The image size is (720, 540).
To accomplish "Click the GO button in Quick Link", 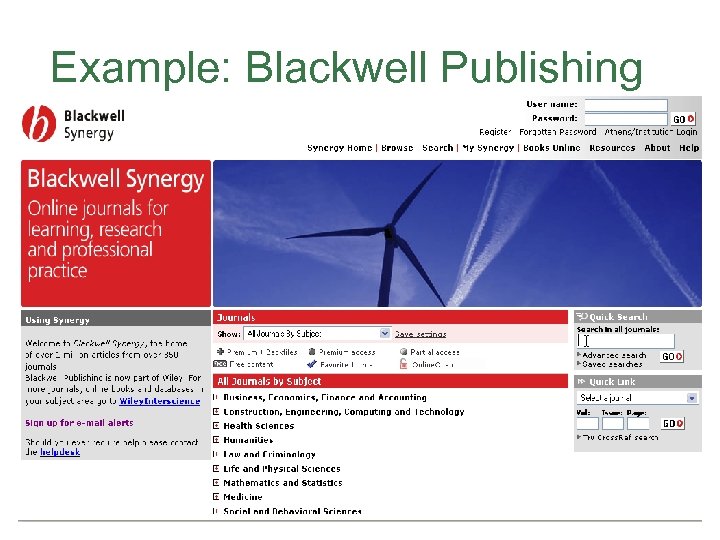I will [x=673, y=423].
